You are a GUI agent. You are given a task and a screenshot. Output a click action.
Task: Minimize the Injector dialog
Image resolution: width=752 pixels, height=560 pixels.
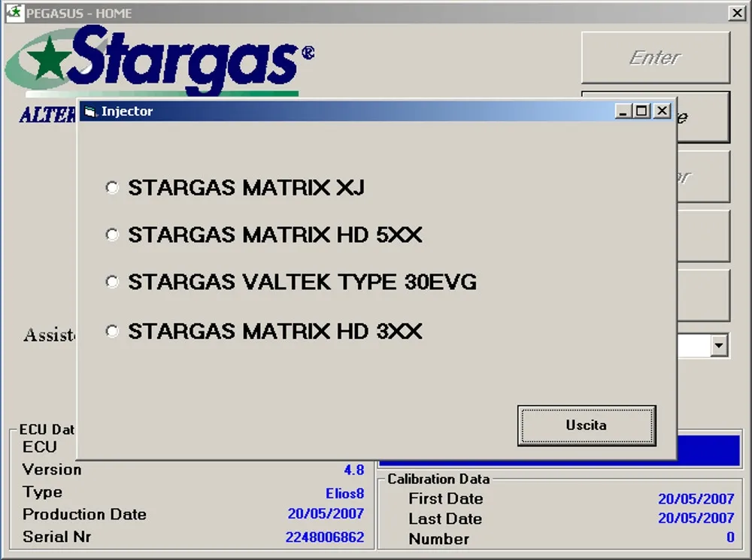[623, 110]
